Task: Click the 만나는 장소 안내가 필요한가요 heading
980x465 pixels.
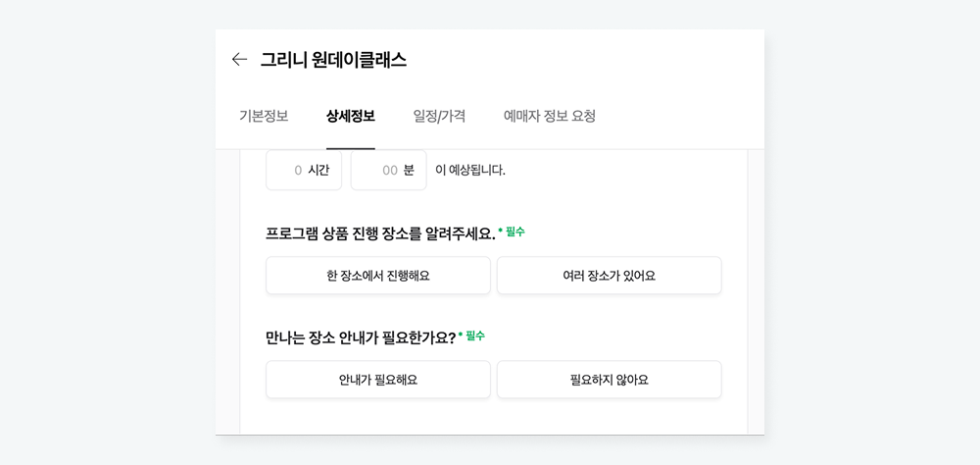Action: point(361,337)
